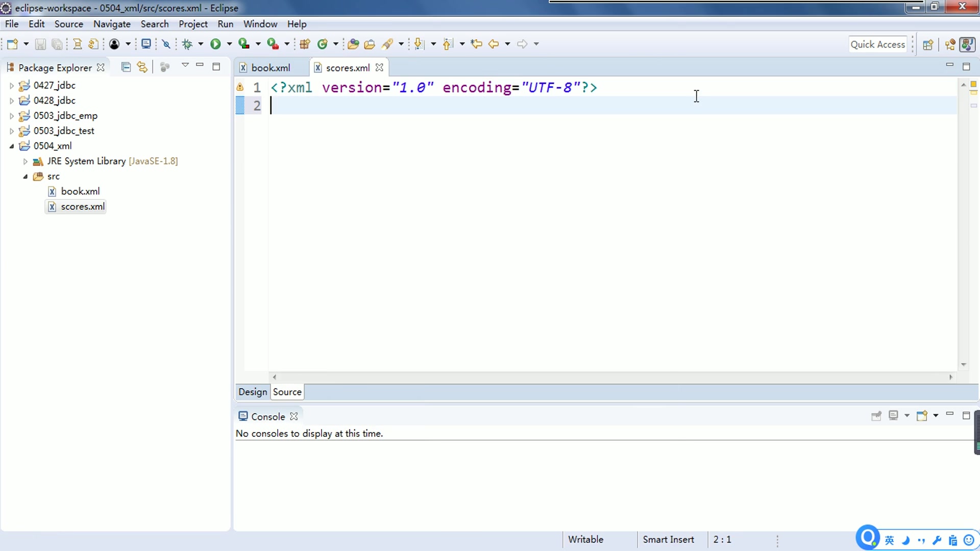Expand the 0428_jdbc project
This screenshot has height=551, width=980.
(x=12, y=101)
